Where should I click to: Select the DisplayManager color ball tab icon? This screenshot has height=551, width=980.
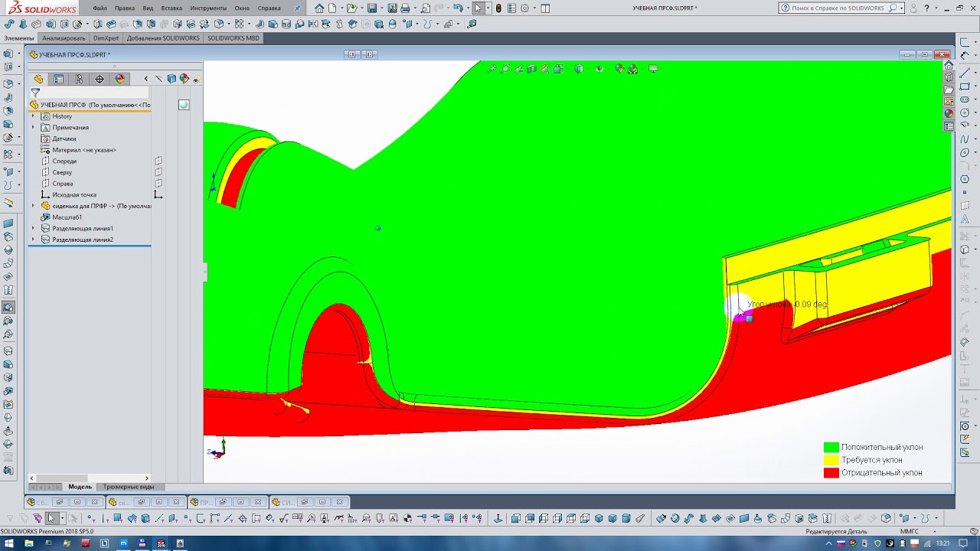click(119, 79)
